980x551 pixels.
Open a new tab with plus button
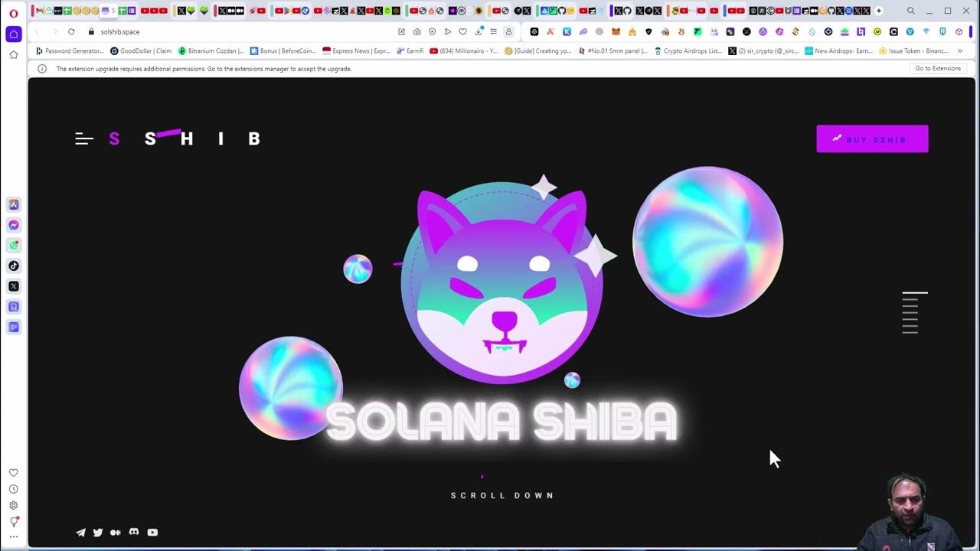[x=878, y=11]
